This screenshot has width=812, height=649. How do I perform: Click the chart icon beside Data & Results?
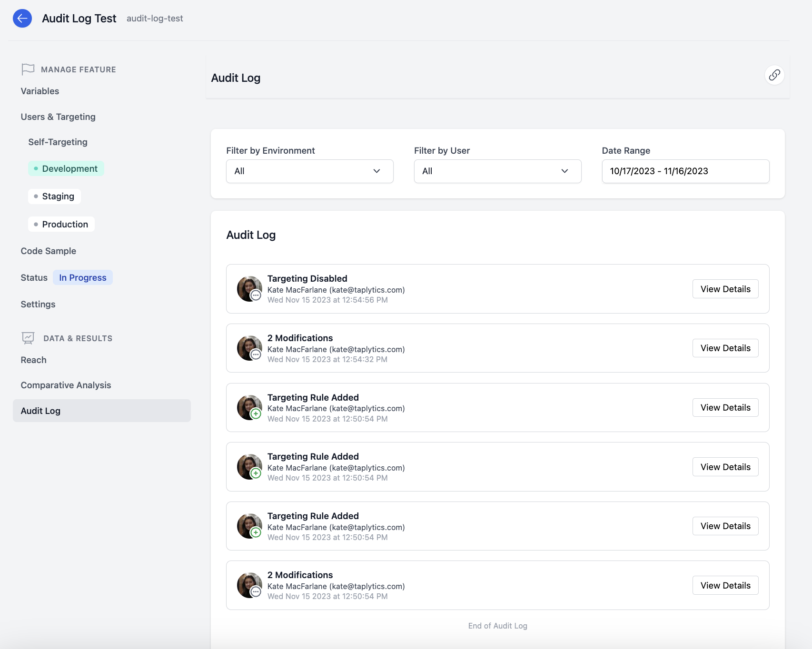coord(28,338)
